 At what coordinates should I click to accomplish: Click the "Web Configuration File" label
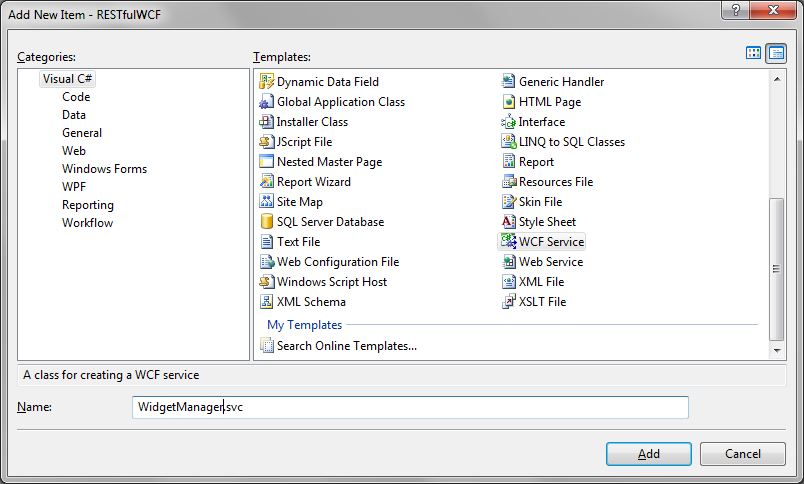point(338,261)
